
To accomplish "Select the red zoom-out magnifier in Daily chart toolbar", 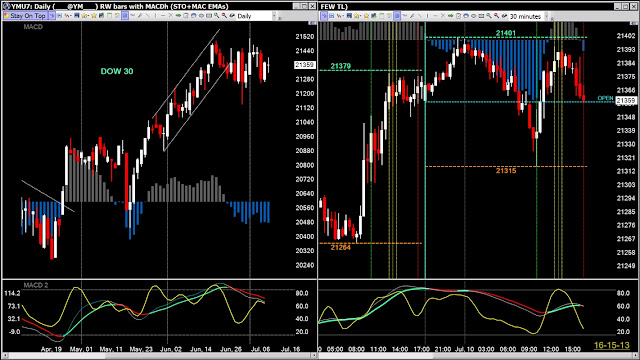I will (x=224, y=16).
